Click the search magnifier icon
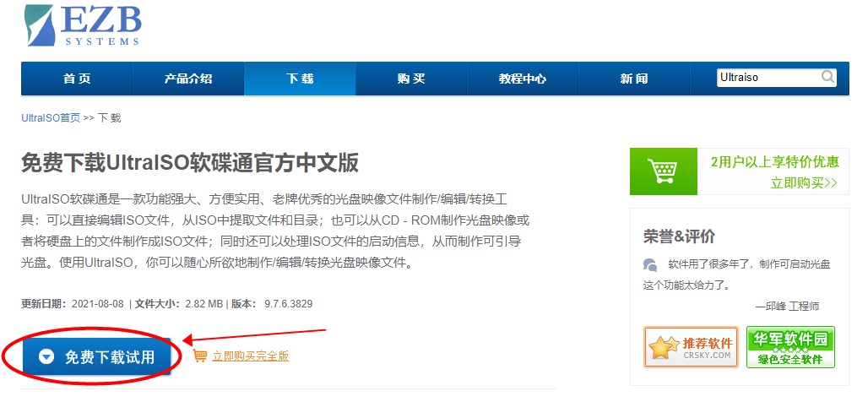 click(x=827, y=77)
